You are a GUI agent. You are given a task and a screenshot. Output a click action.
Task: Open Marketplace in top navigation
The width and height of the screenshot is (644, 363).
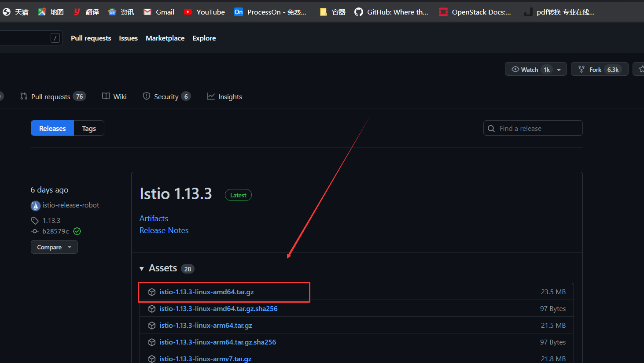point(165,38)
